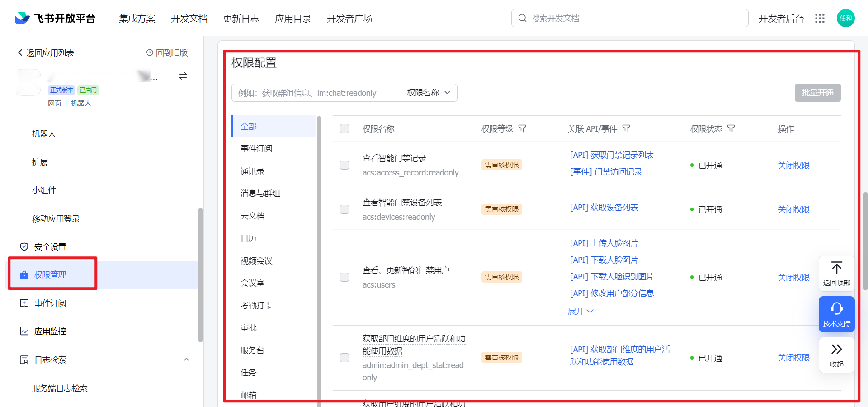
Task: Click the filter icon beside 权限等级
Action: pyautogui.click(x=523, y=128)
